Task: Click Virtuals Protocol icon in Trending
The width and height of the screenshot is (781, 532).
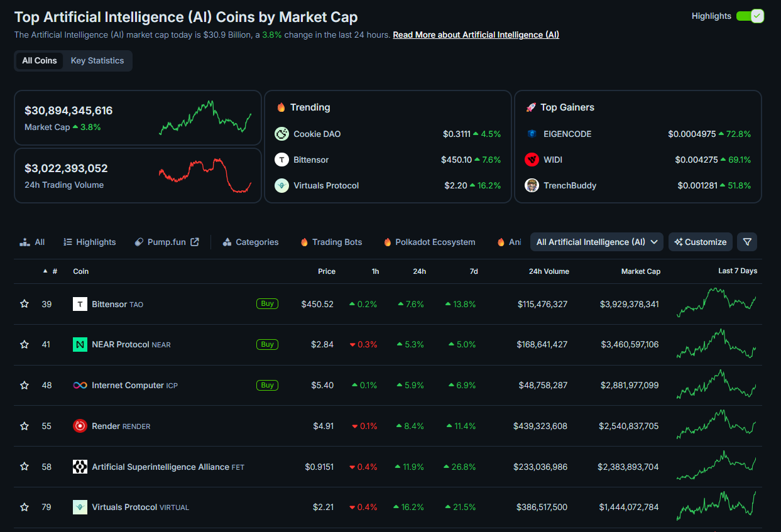Action: 282,185
